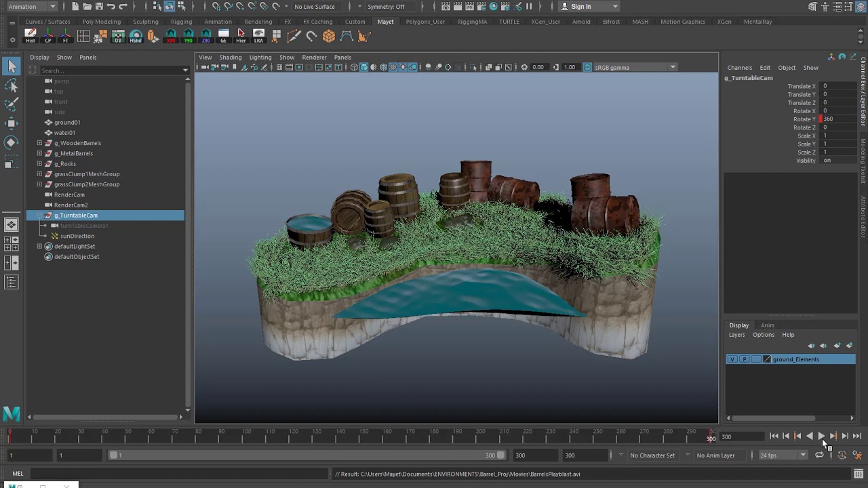Click the Redo arrow icon
The image size is (868, 488).
[x=123, y=7]
